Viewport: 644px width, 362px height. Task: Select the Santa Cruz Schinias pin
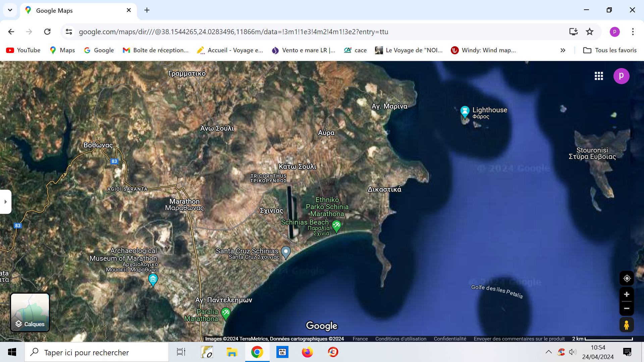[286, 252]
